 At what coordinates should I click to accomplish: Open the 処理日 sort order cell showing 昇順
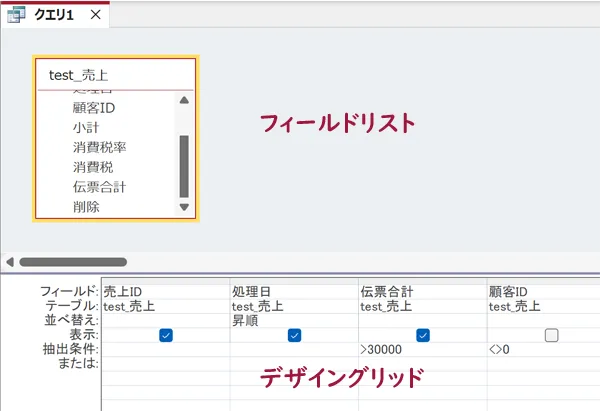point(293,320)
